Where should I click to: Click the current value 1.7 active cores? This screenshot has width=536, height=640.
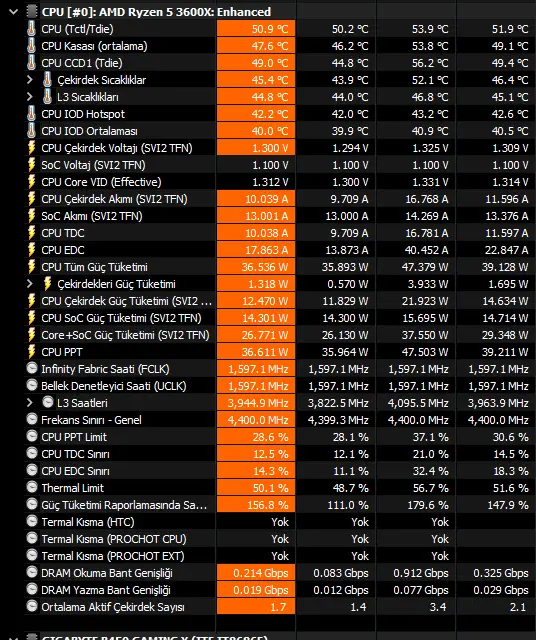pyautogui.click(x=278, y=607)
